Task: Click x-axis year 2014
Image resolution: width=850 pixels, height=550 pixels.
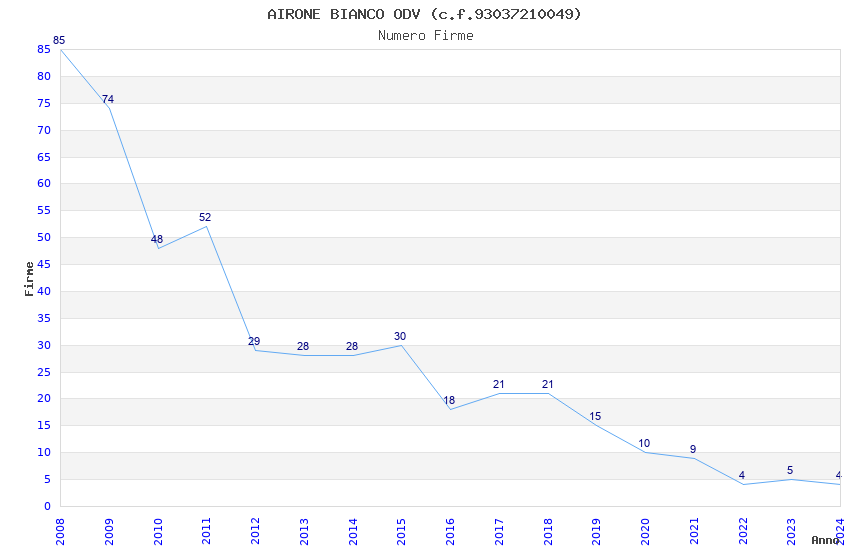Action: click(353, 531)
